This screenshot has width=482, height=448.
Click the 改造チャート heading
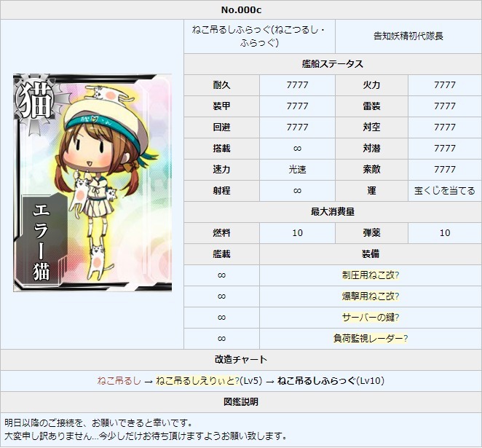(x=241, y=359)
